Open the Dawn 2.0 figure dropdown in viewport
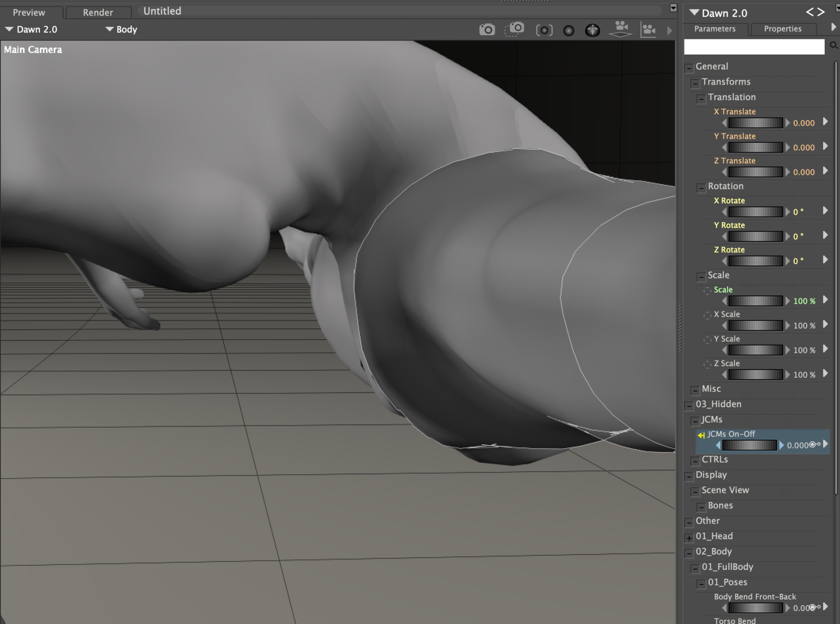The width and height of the screenshot is (840, 624). tap(31, 29)
